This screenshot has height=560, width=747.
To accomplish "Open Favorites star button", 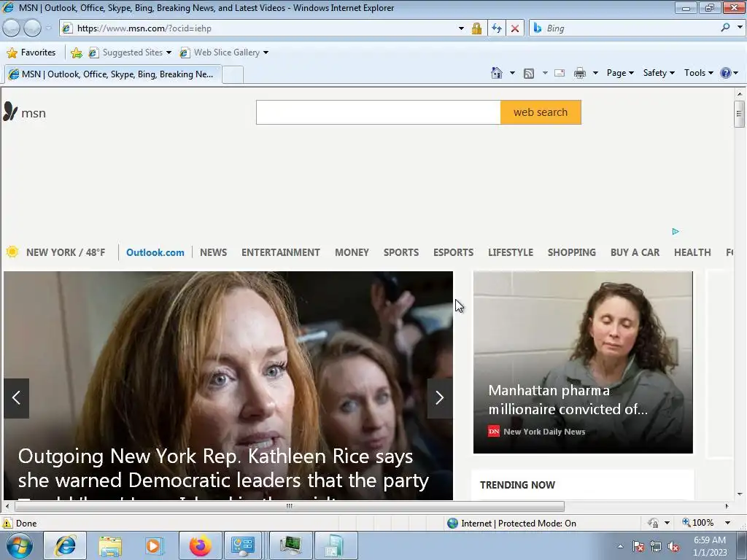I will click(x=31, y=52).
